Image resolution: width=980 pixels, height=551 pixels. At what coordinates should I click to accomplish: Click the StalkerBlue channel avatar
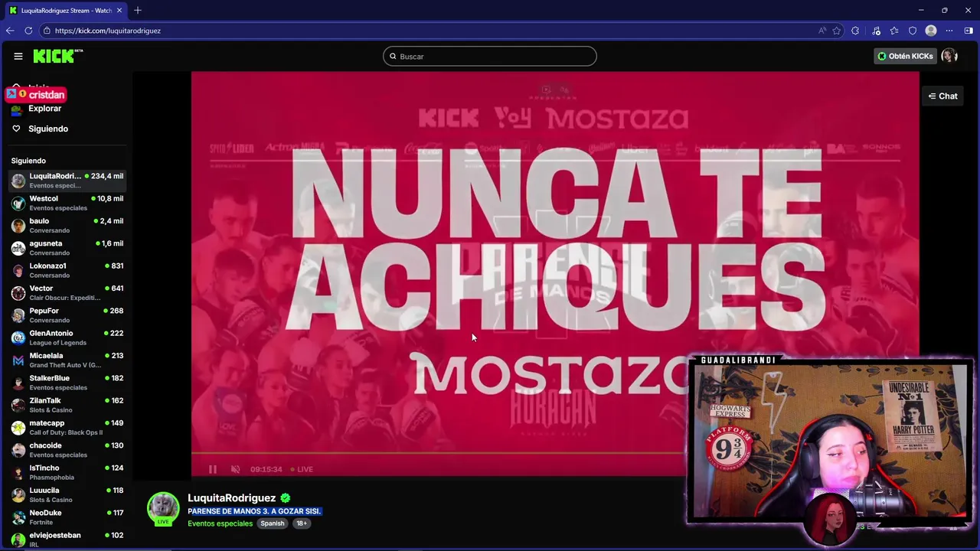[x=18, y=383]
